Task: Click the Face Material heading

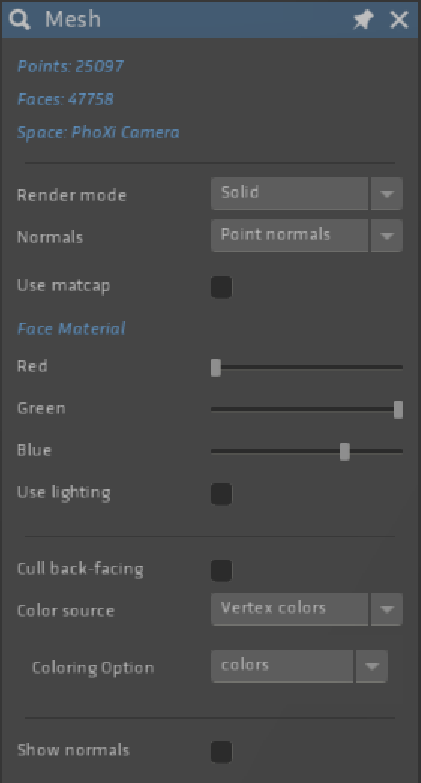Action: click(71, 329)
